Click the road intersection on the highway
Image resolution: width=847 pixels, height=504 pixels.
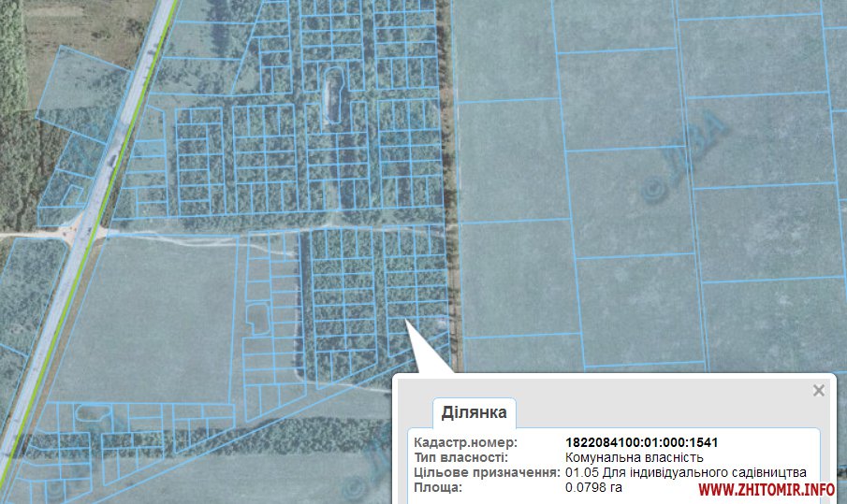(87, 229)
